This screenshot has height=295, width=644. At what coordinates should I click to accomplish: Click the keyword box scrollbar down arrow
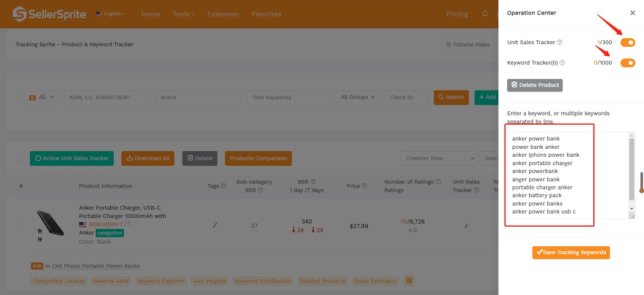pos(631,209)
